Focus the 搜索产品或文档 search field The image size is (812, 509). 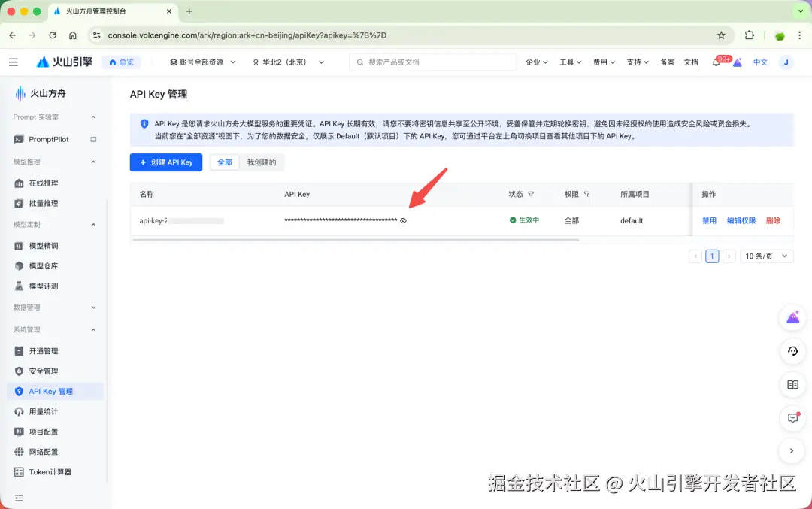pos(433,62)
